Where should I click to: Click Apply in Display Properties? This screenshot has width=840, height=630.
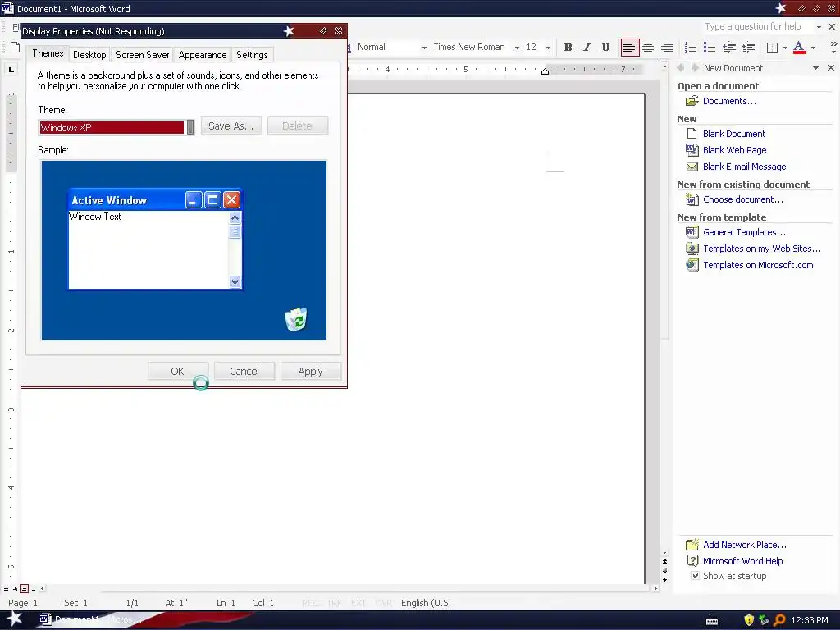[x=310, y=372]
